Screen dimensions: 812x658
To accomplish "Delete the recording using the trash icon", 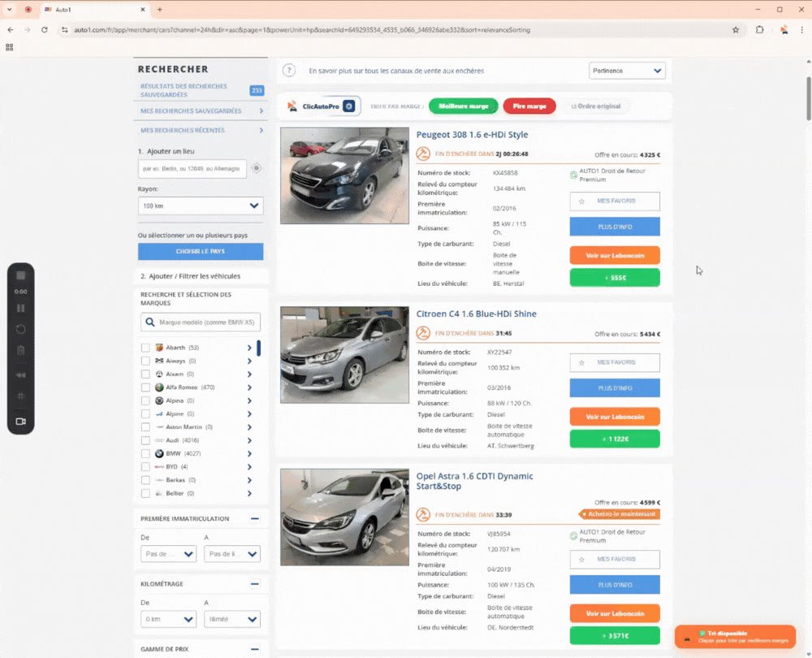I will tap(21, 351).
